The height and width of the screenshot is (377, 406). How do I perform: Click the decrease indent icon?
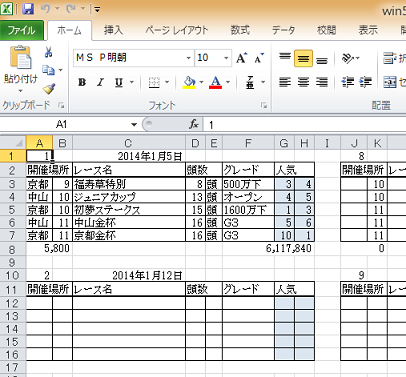(x=347, y=82)
